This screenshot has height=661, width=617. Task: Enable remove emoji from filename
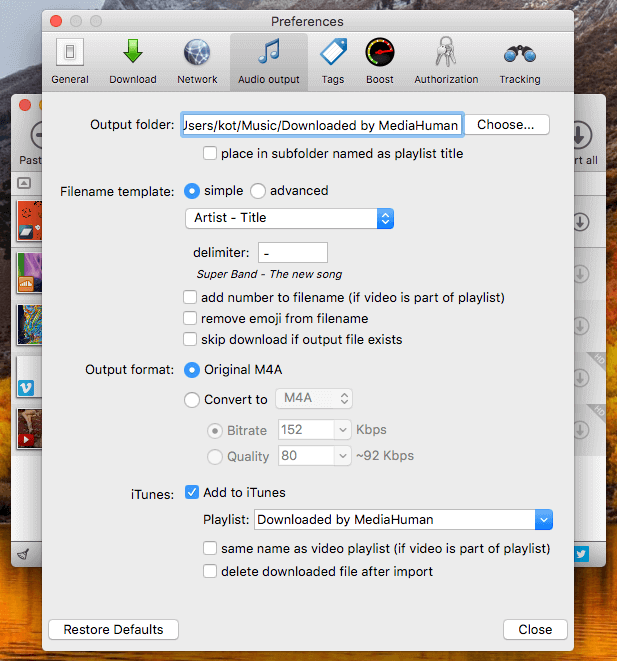[190, 318]
